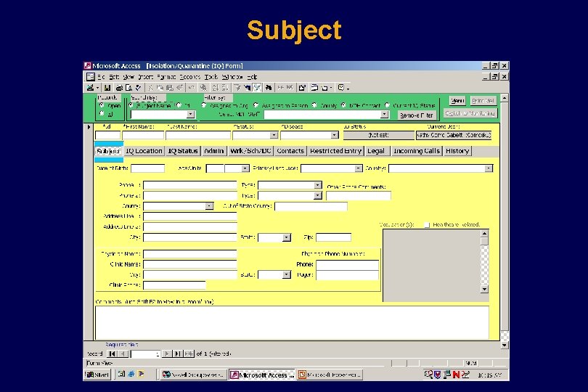The width and height of the screenshot is (588, 392).
Task: Switch to the IQ Location tab
Action: (x=144, y=151)
